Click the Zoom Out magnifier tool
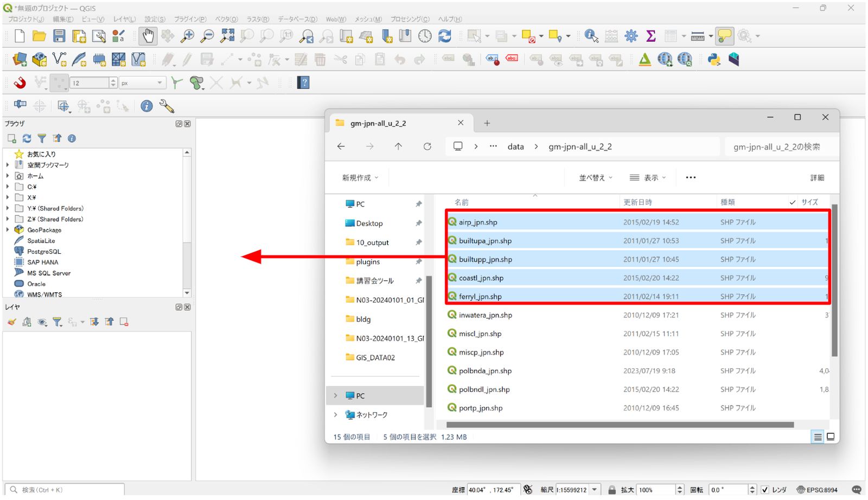 pyautogui.click(x=207, y=36)
